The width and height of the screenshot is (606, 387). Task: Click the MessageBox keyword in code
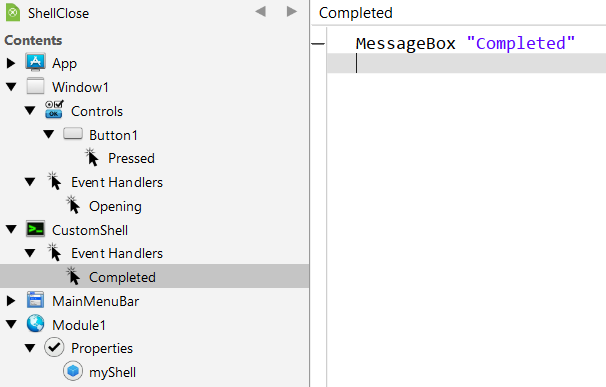pyautogui.click(x=406, y=43)
